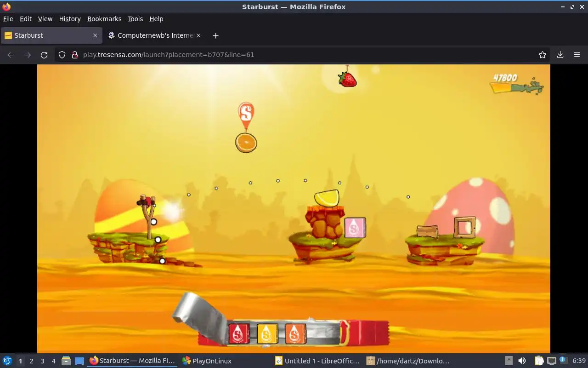Open the File menu
The image size is (588, 368).
[8, 19]
